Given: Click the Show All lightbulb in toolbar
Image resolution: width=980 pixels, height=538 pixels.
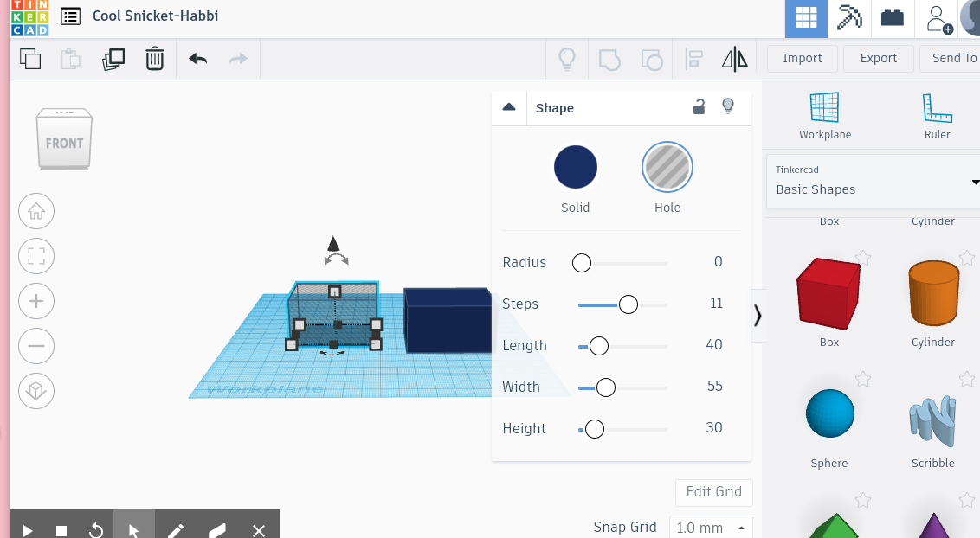Looking at the screenshot, I should click(567, 59).
